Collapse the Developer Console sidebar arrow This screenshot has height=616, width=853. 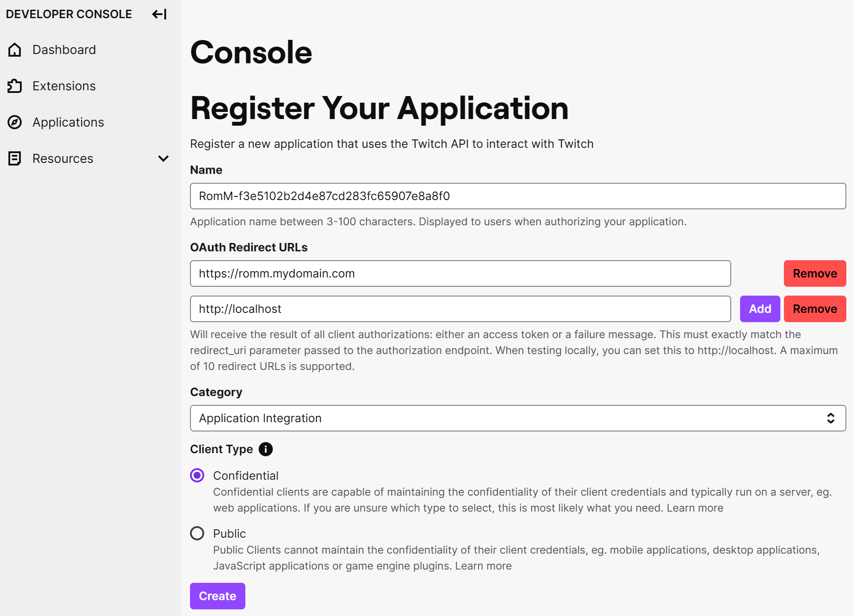(159, 14)
